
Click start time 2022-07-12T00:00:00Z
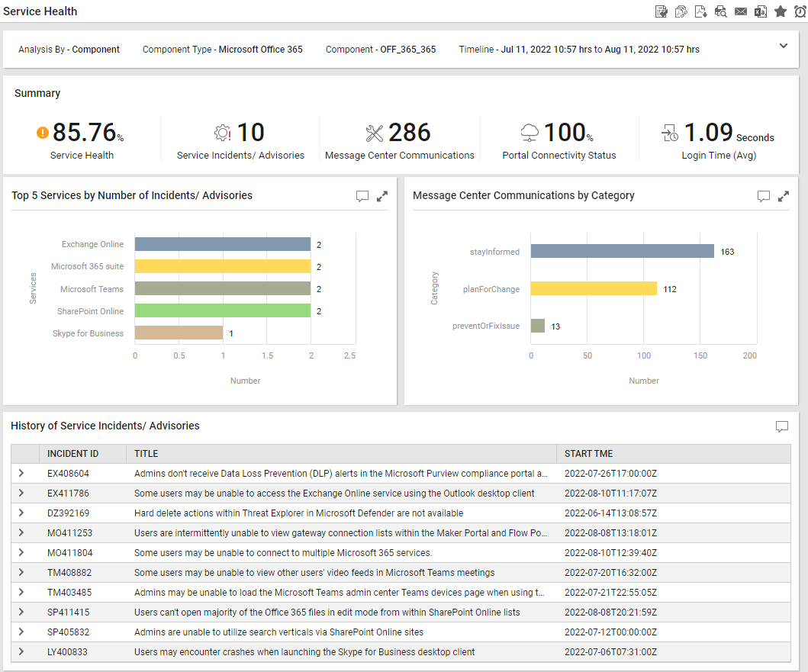[610, 632]
